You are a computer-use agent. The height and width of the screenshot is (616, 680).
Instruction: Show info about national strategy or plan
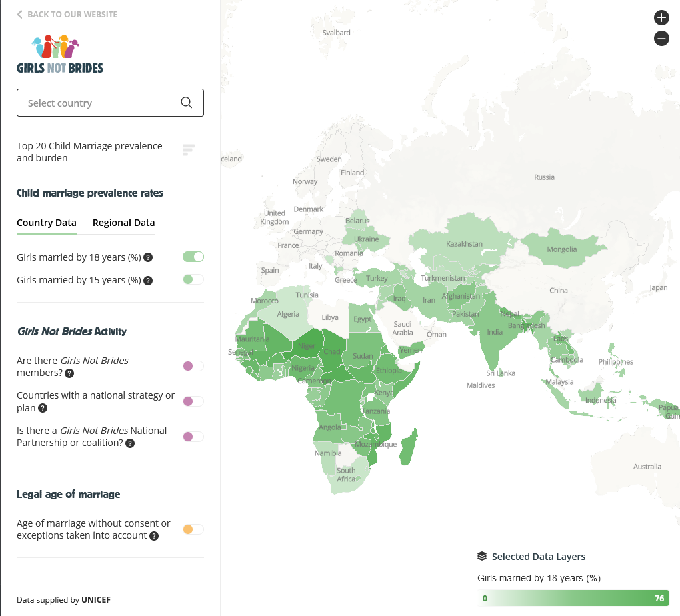pos(43,408)
